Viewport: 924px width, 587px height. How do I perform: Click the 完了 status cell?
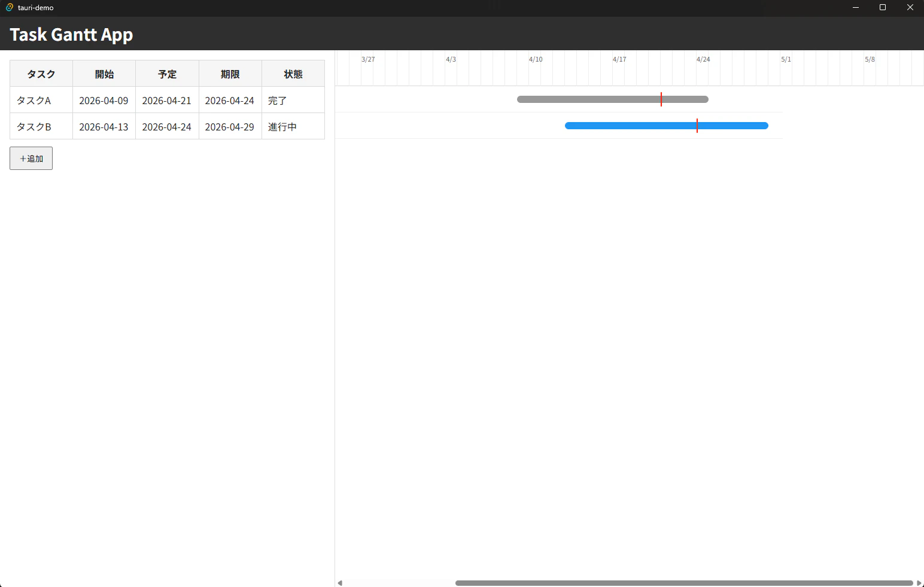[293, 100]
